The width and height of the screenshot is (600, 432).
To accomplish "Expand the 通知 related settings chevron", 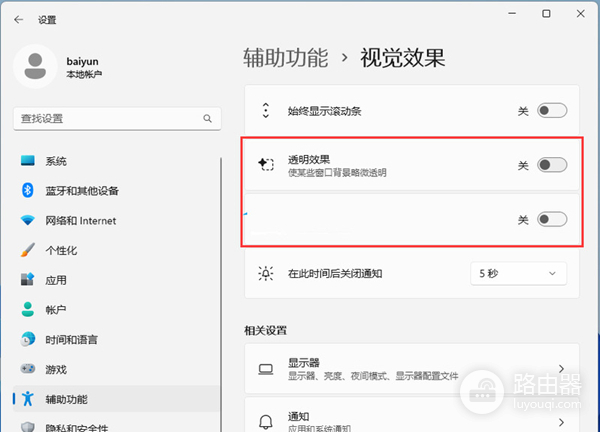I will (561, 422).
